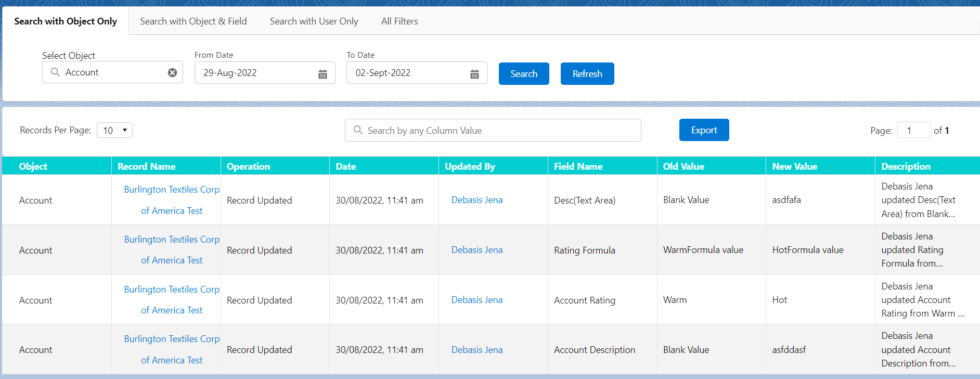Select the All Filters tab

399,21
